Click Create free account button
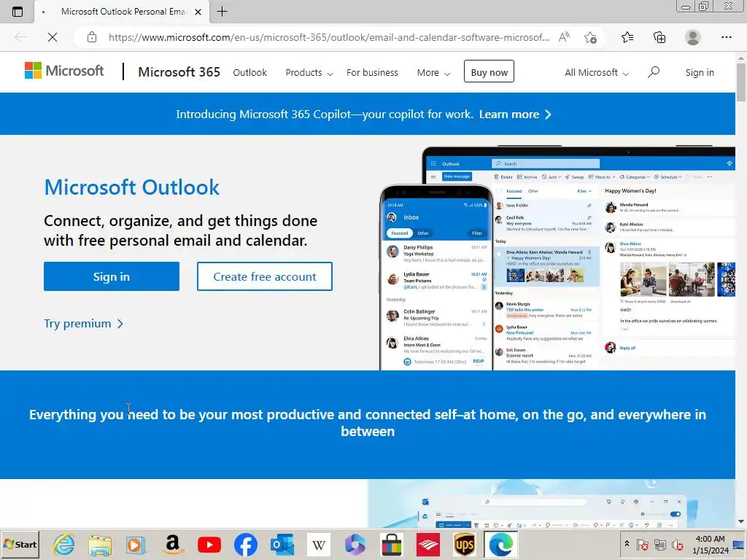 click(264, 276)
